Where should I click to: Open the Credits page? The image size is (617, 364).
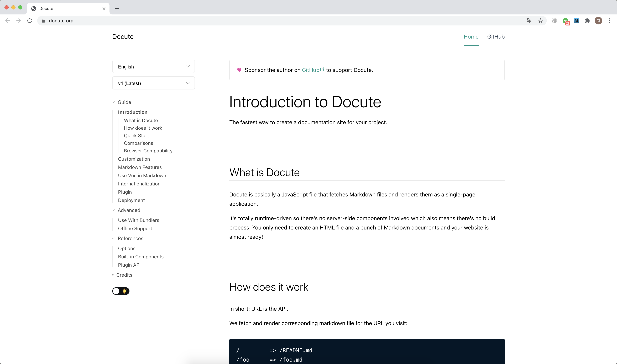coord(124,275)
